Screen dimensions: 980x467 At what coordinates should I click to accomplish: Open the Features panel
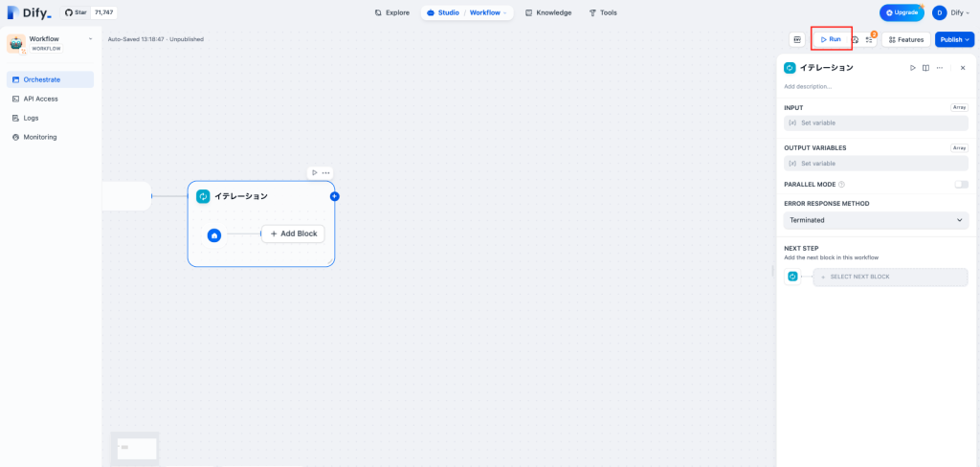pyautogui.click(x=905, y=39)
